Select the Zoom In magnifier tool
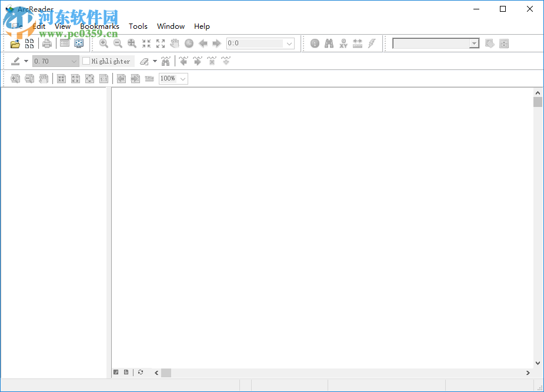 pyautogui.click(x=104, y=43)
